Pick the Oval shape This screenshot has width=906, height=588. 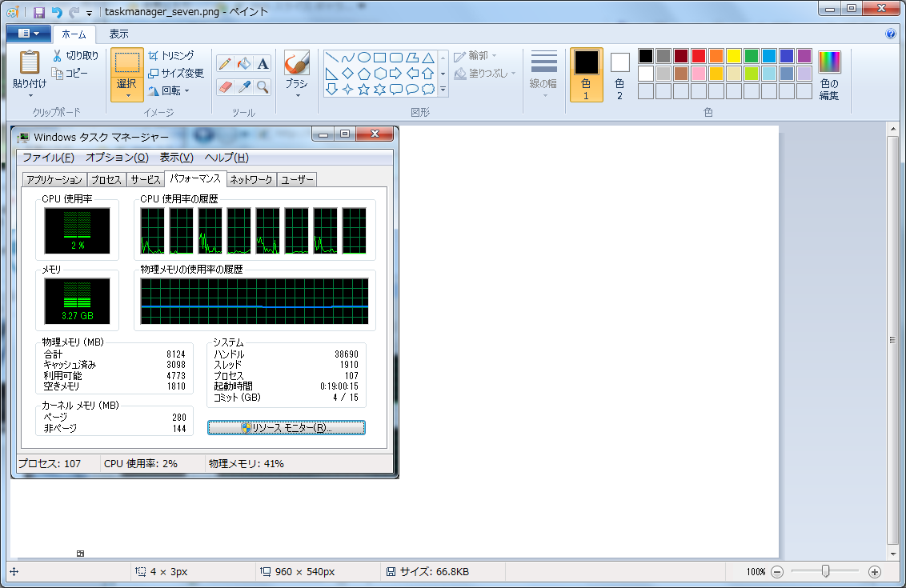(x=364, y=57)
